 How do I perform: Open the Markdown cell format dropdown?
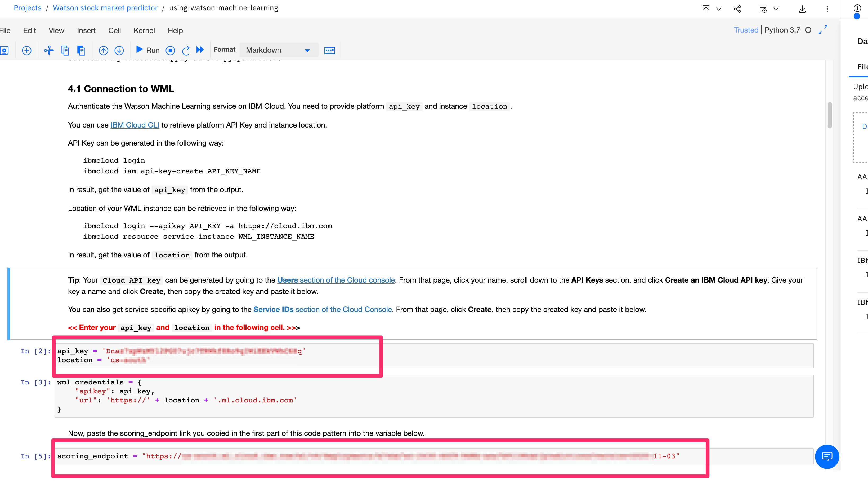(278, 50)
